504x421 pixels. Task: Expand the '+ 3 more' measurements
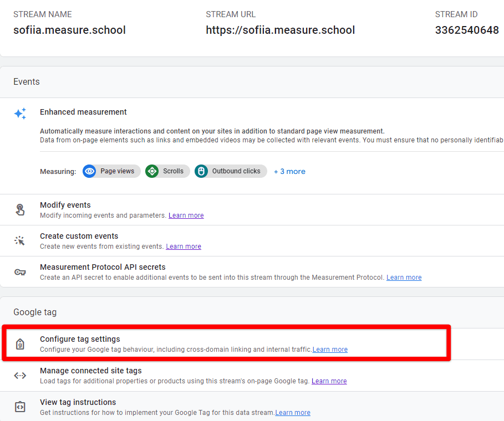tap(289, 171)
